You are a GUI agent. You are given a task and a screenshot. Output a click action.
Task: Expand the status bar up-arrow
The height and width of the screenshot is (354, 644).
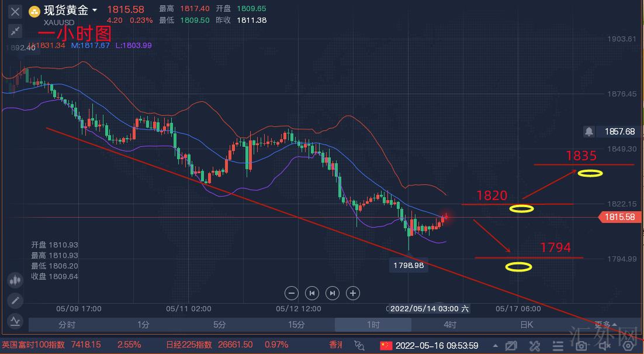pyautogui.click(x=495, y=345)
